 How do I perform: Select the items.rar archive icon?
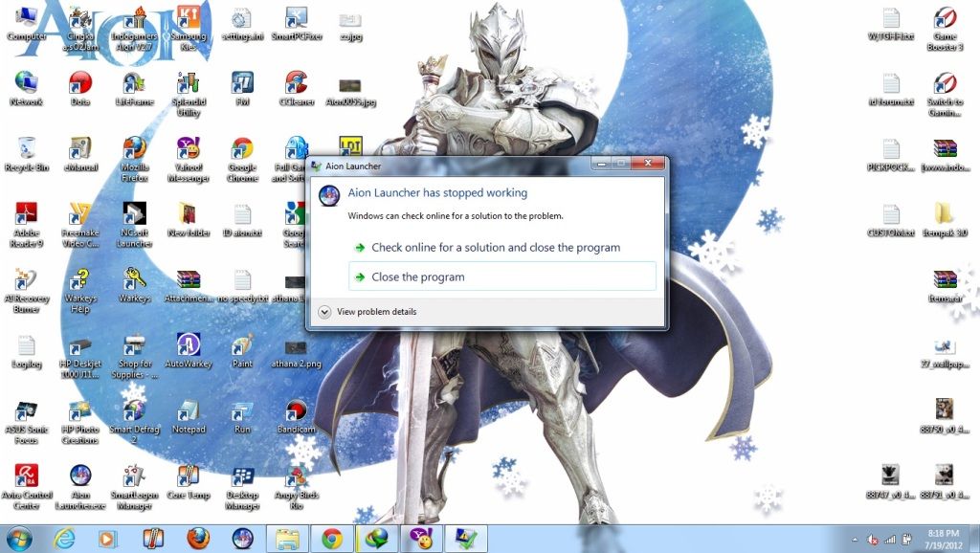tap(945, 285)
